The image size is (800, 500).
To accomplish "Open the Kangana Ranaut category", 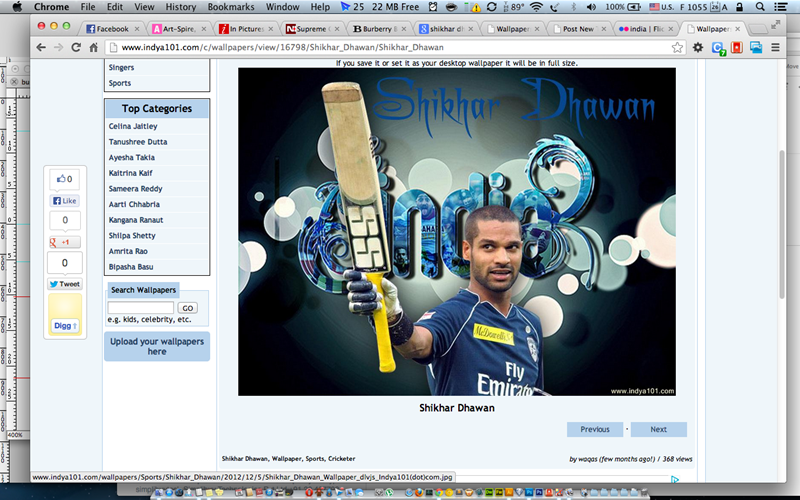I will click(x=136, y=220).
